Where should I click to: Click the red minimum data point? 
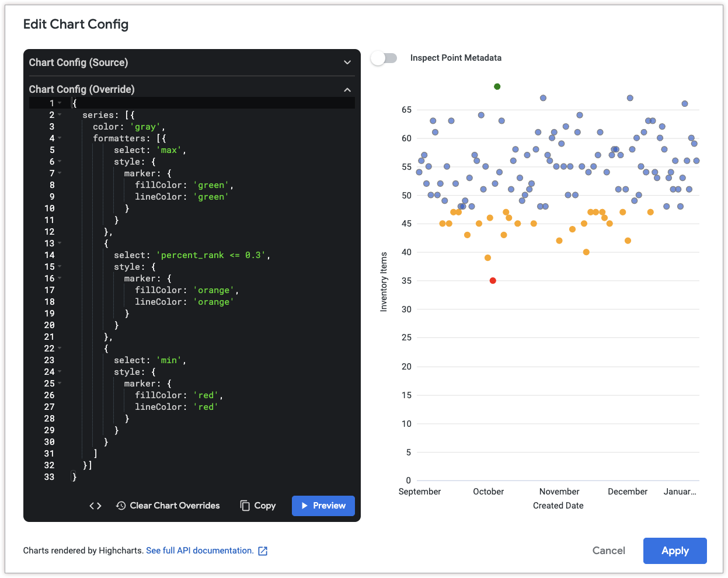(493, 281)
